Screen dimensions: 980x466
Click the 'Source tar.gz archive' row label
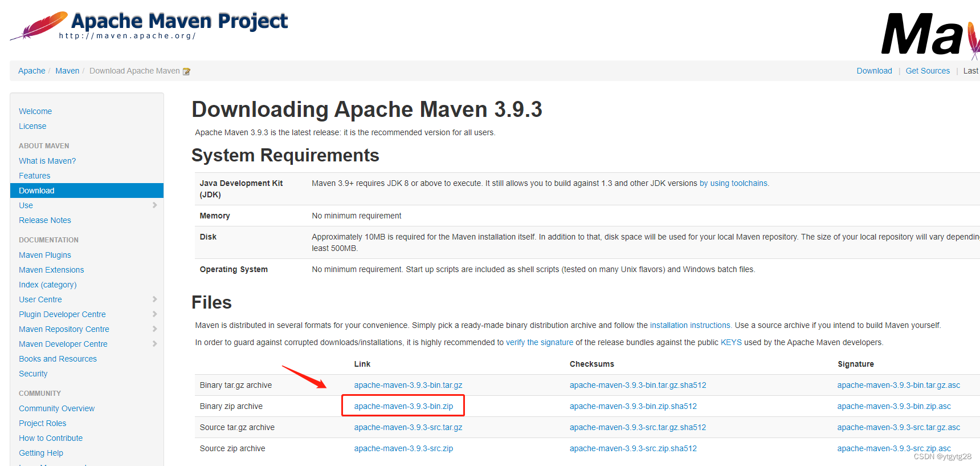tap(237, 427)
